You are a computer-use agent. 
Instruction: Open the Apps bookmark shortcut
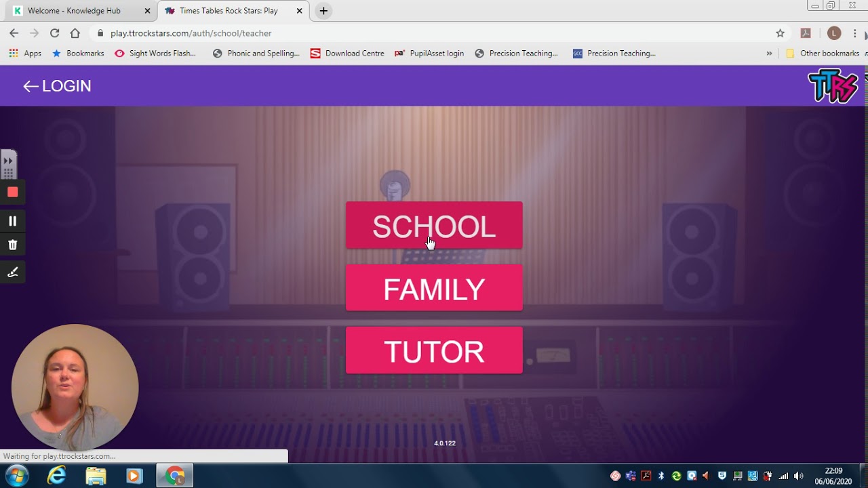tap(25, 54)
